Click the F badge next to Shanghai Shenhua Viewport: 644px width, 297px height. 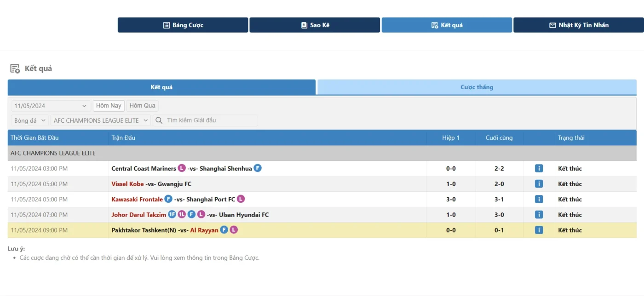pyautogui.click(x=258, y=169)
